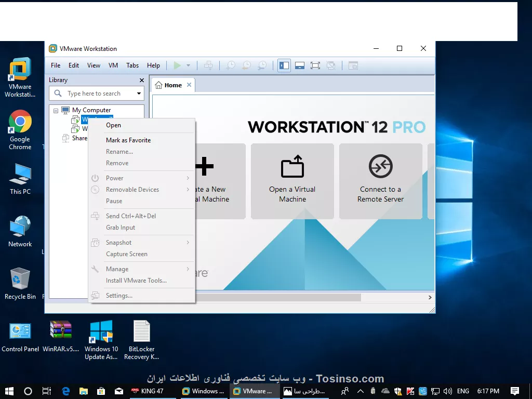Toggle the Show Library sidebar icon
Screen dimensions: 532x399
click(x=284, y=65)
